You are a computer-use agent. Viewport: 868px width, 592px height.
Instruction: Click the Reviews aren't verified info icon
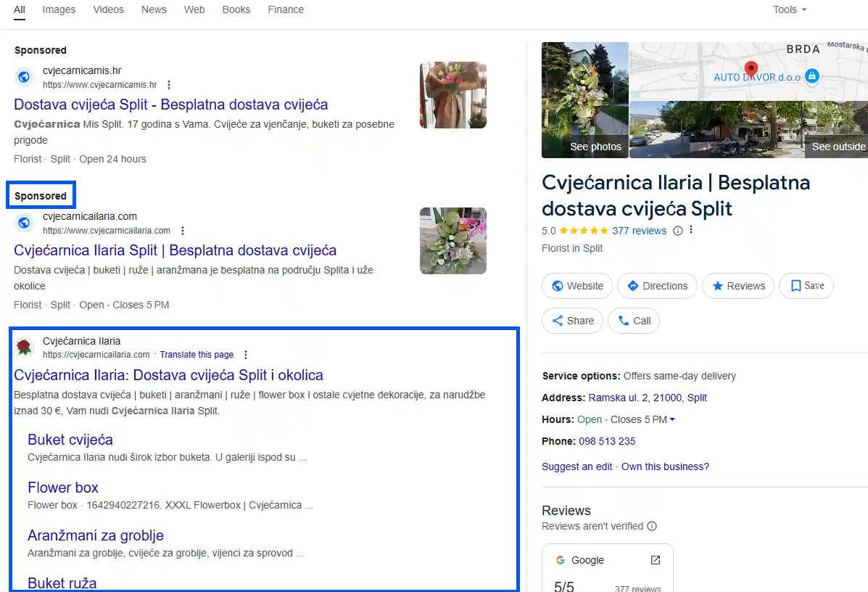point(652,526)
